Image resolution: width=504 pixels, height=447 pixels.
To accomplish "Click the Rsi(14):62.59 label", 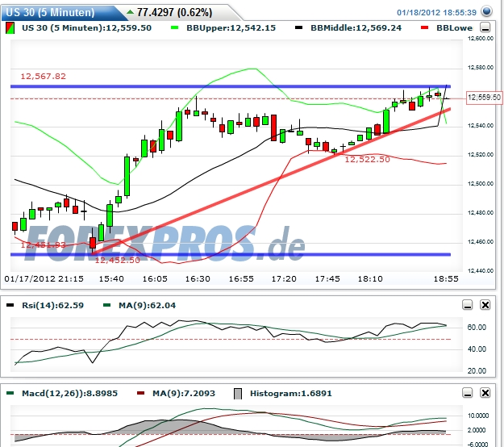I will pyautogui.click(x=52, y=305).
